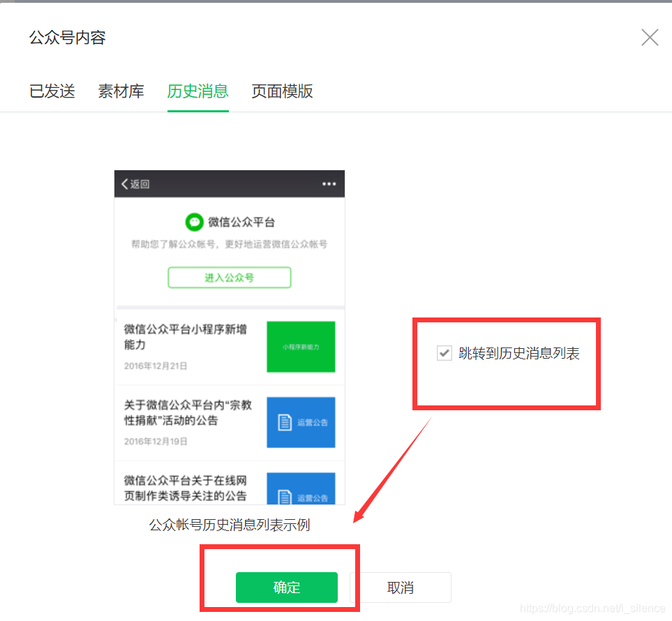Close the 公众号内容 dialog with X
The height and width of the screenshot is (621, 672).
pos(650,37)
